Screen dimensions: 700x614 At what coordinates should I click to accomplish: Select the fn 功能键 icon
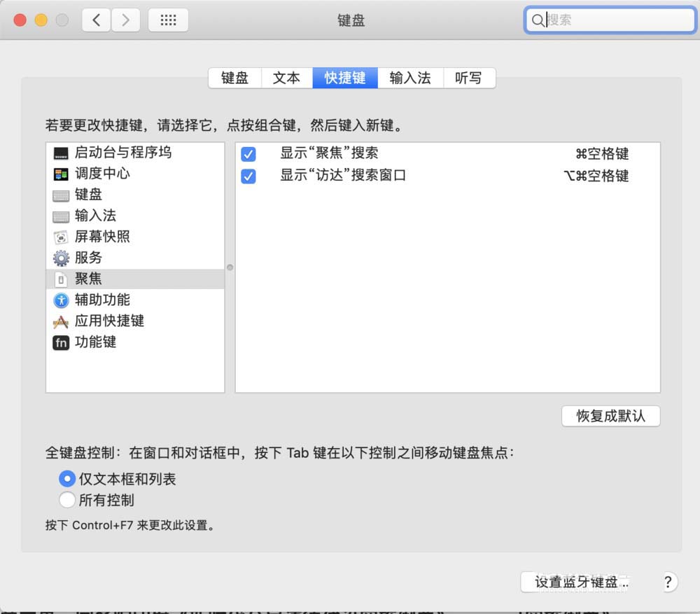(61, 342)
